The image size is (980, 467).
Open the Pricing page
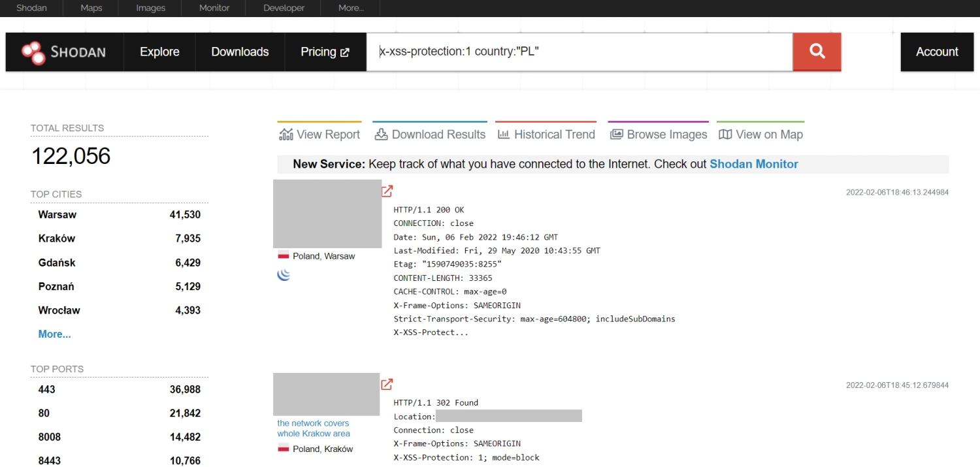pos(325,52)
